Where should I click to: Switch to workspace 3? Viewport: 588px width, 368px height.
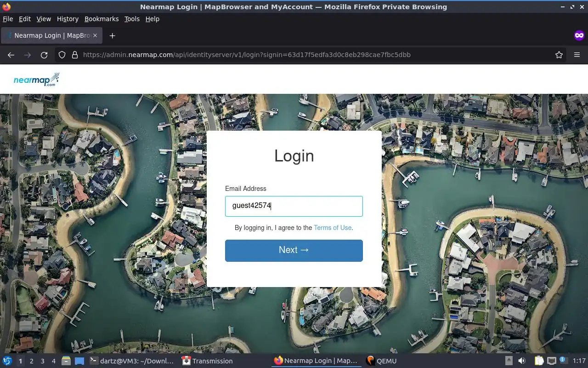click(x=43, y=361)
